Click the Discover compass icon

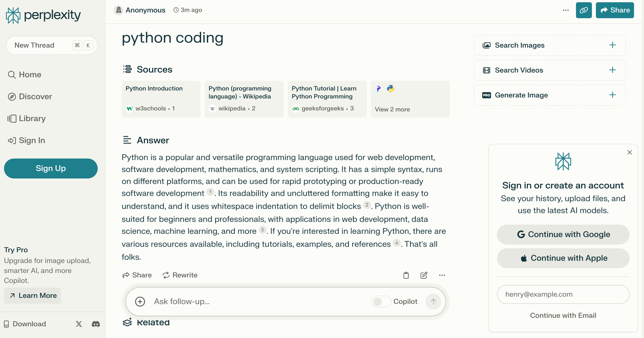(x=12, y=96)
